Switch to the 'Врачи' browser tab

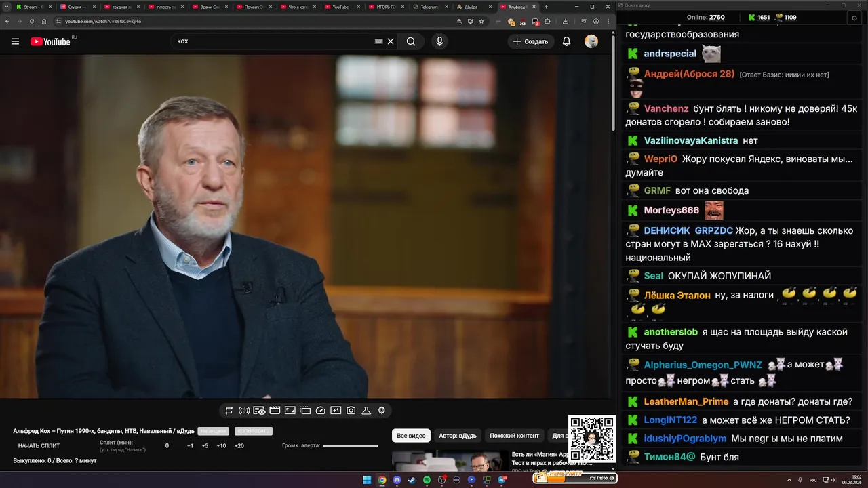210,7
